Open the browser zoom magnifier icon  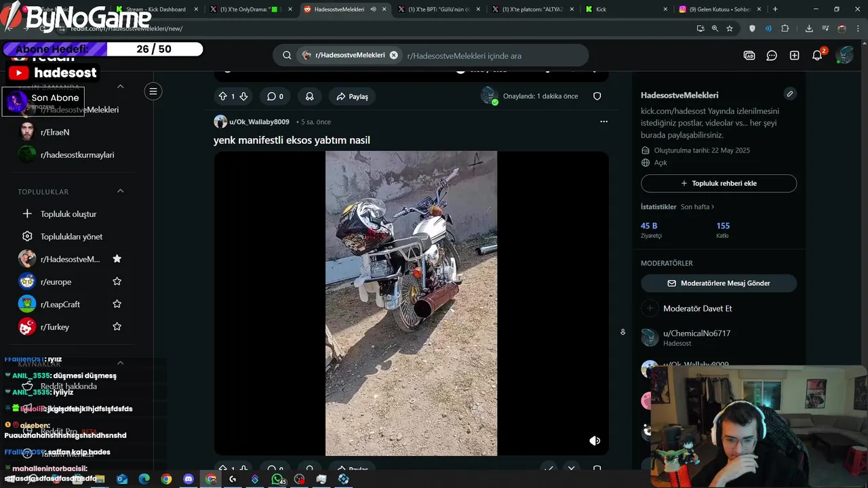[715, 28]
